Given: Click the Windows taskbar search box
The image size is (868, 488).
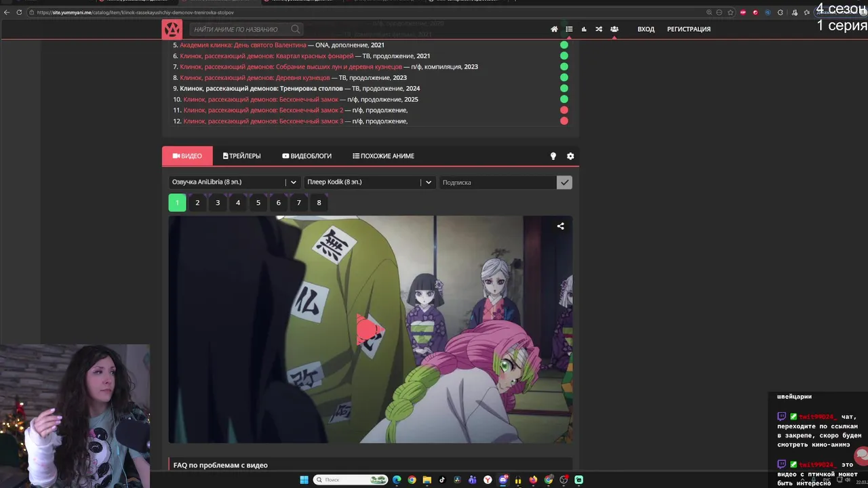Looking at the screenshot, I should (x=351, y=480).
